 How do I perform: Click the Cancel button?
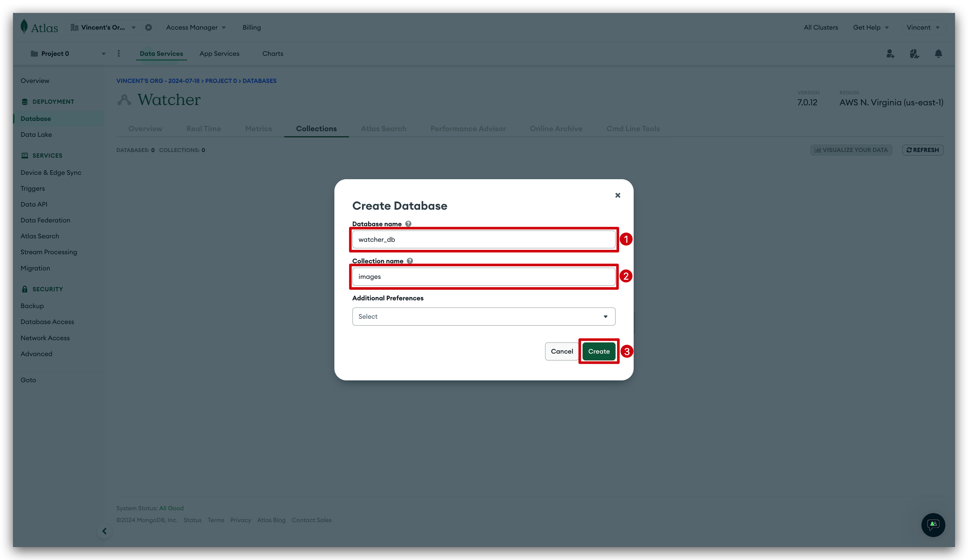[562, 351]
